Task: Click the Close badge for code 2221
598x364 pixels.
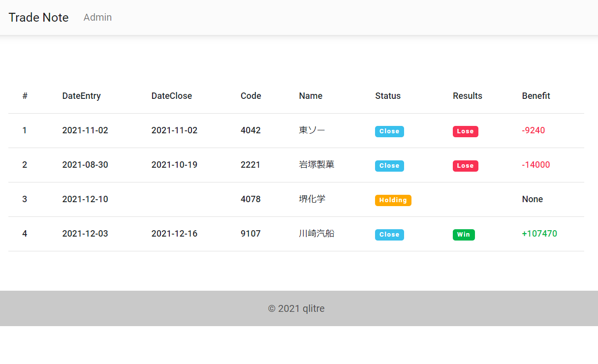Action: (x=389, y=166)
